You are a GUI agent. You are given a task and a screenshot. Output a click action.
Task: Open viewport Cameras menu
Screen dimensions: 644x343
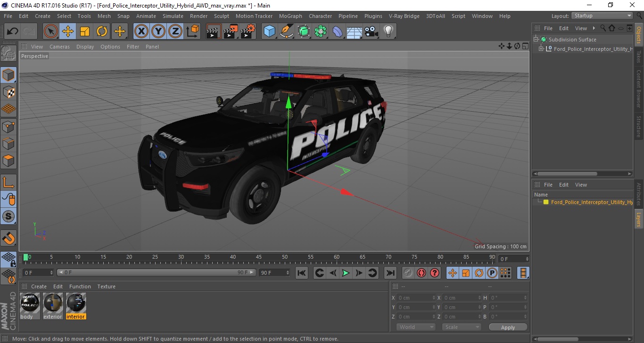59,47
